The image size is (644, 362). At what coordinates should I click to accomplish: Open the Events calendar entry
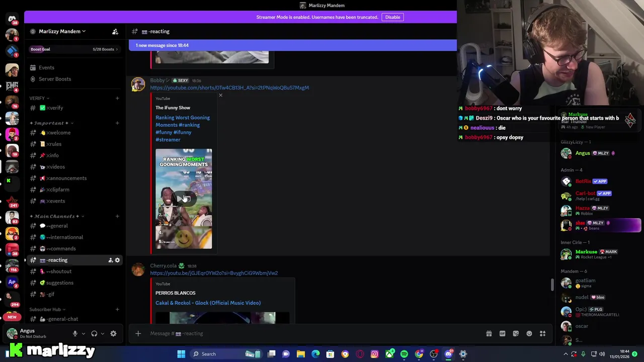tap(46, 68)
